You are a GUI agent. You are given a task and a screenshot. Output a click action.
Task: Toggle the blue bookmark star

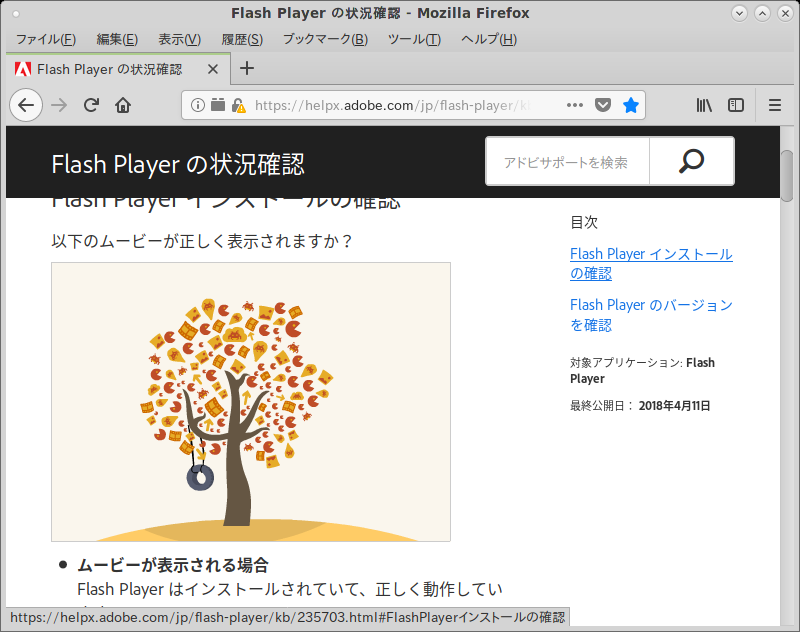(x=631, y=105)
